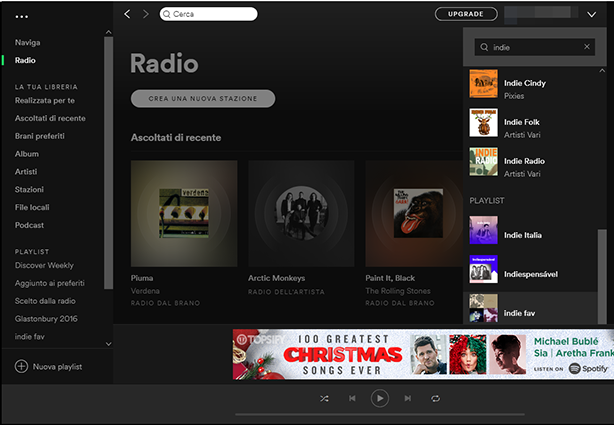Open the Discover Weekly playlist

(44, 265)
